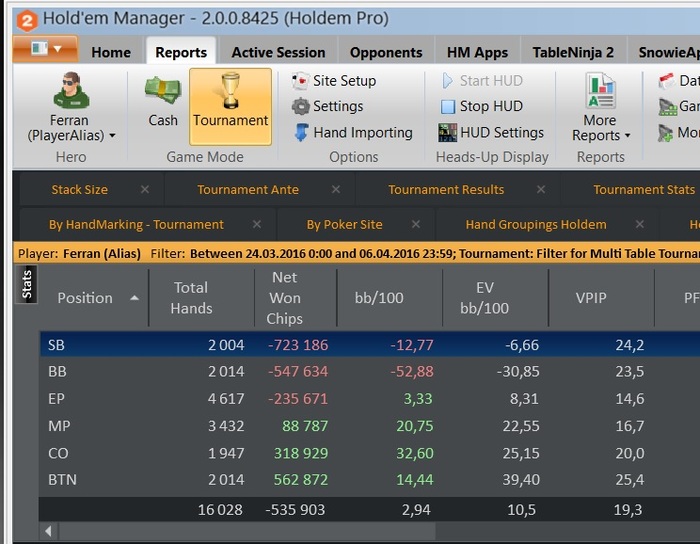Open Settings gear option

[328, 106]
